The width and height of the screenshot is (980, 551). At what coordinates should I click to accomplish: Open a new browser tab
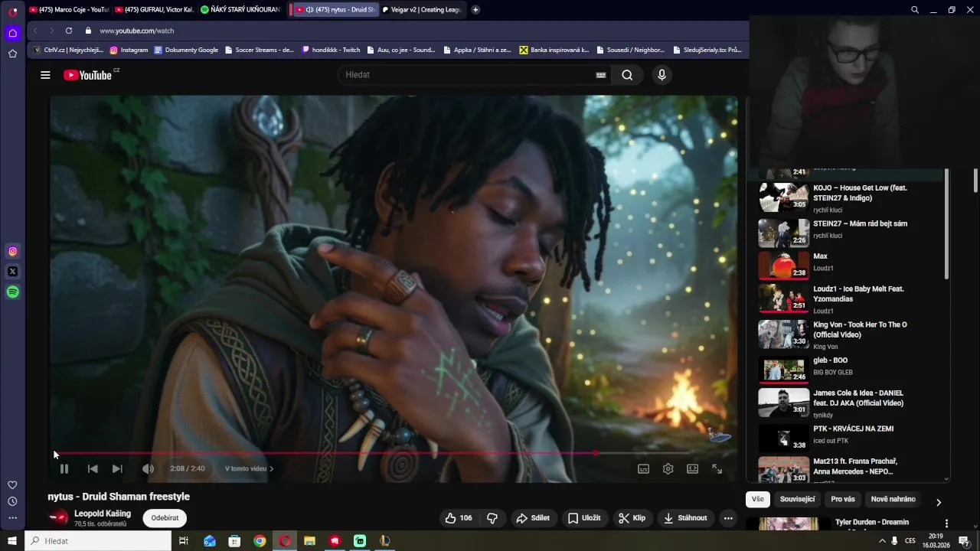tap(475, 10)
